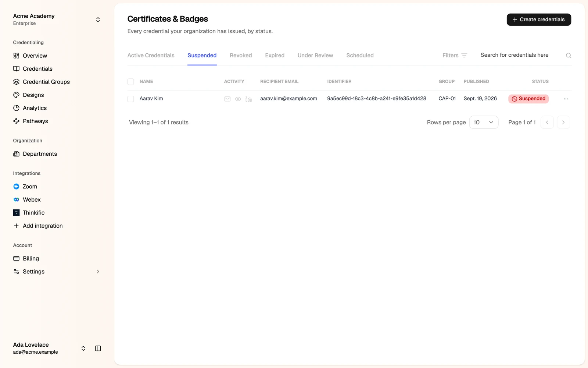The height and width of the screenshot is (368, 588).
Task: Click the aarav.kim@example.com email cell
Action: [x=288, y=99]
